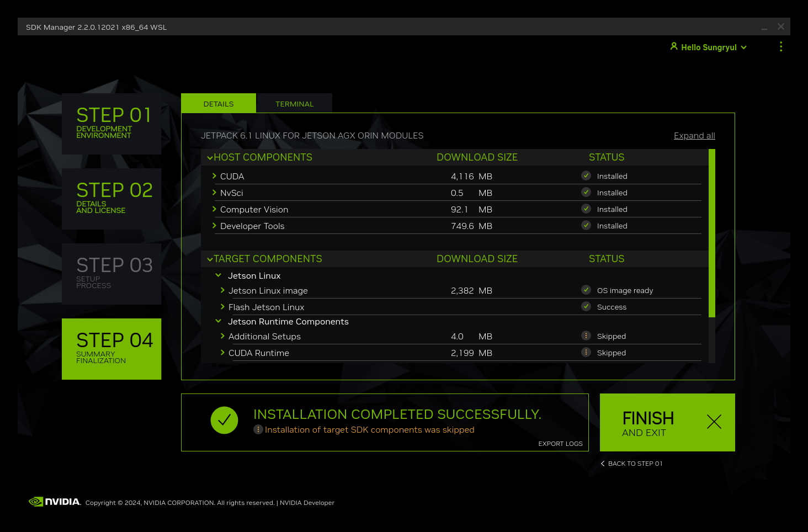Screen dimensions: 808x532
Task: Click the Developer Tools Installed check icon
Action: (x=586, y=225)
